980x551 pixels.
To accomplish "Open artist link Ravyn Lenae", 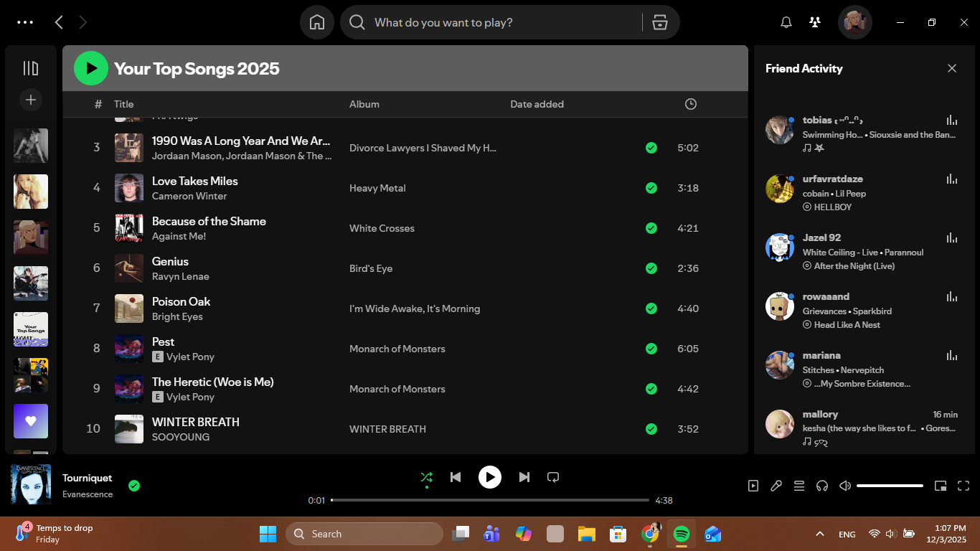I will [181, 276].
